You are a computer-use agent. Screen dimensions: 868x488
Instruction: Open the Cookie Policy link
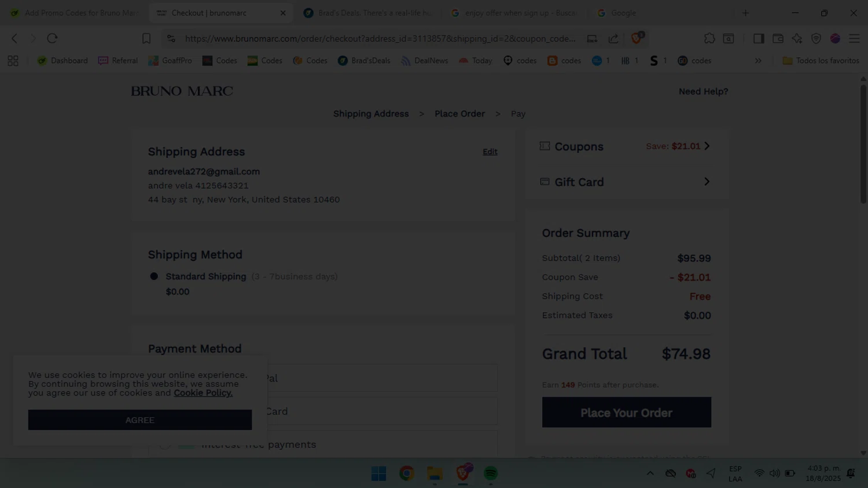point(203,393)
